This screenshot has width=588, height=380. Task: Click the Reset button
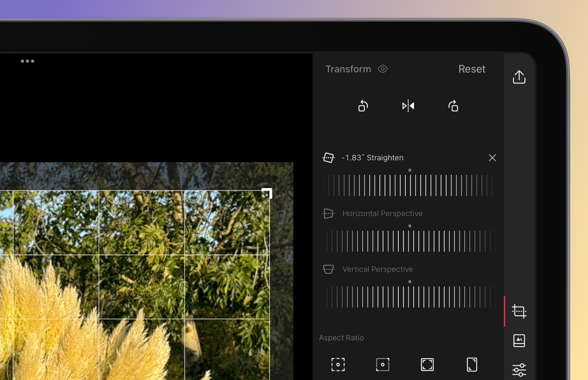click(472, 69)
